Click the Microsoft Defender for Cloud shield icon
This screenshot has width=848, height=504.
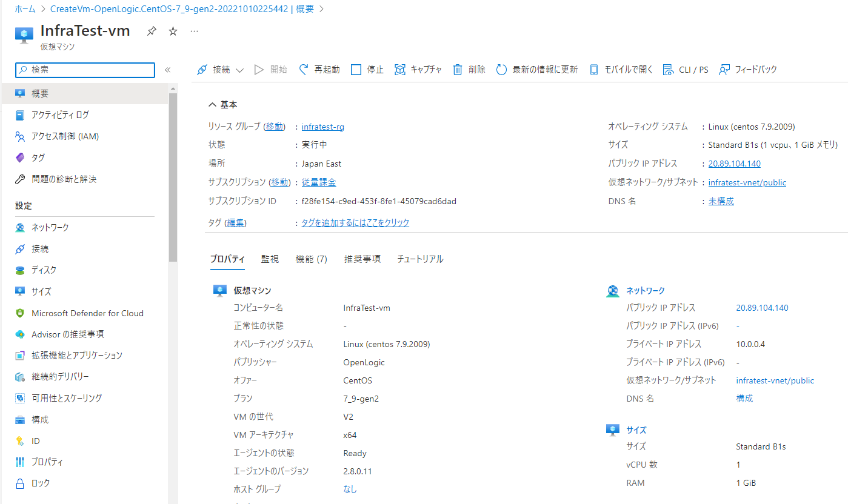pyautogui.click(x=20, y=313)
